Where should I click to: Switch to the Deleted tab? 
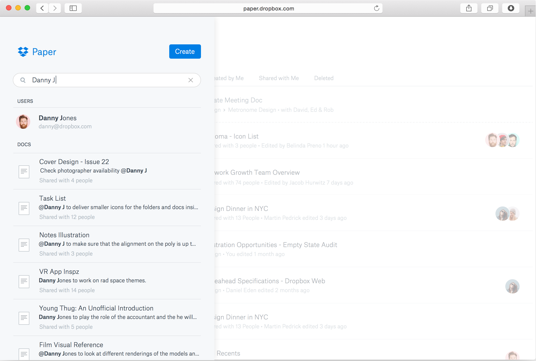(x=324, y=78)
